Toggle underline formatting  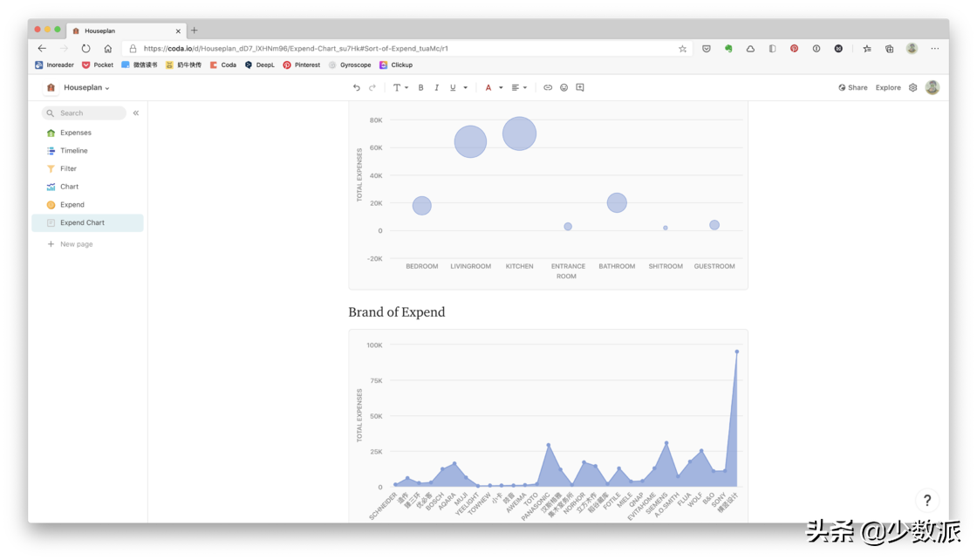453,88
